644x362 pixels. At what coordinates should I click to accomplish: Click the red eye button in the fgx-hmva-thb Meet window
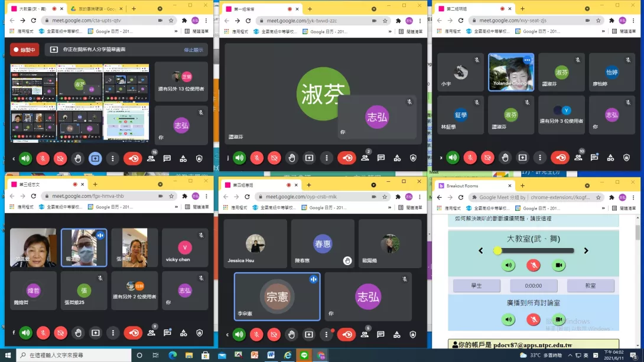click(x=134, y=333)
